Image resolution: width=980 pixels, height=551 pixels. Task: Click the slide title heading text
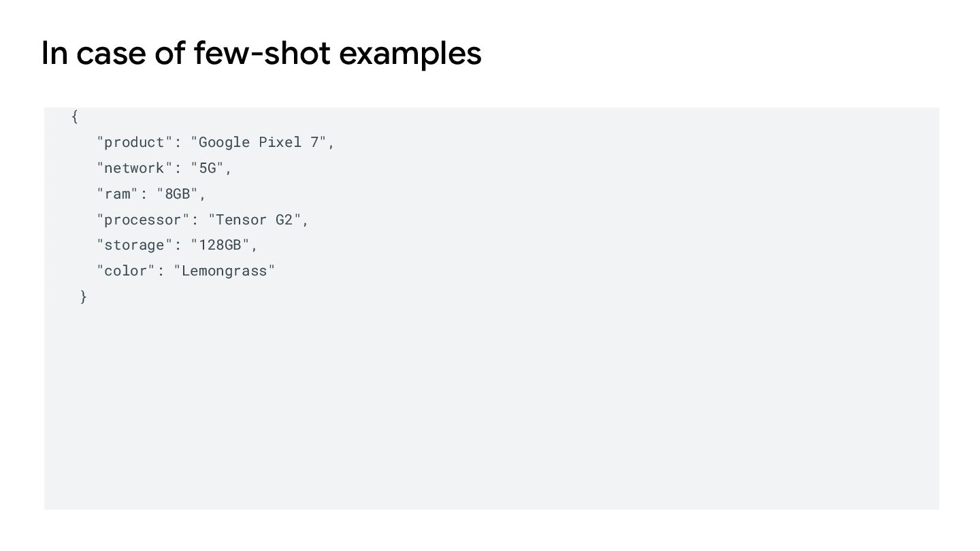(261, 53)
